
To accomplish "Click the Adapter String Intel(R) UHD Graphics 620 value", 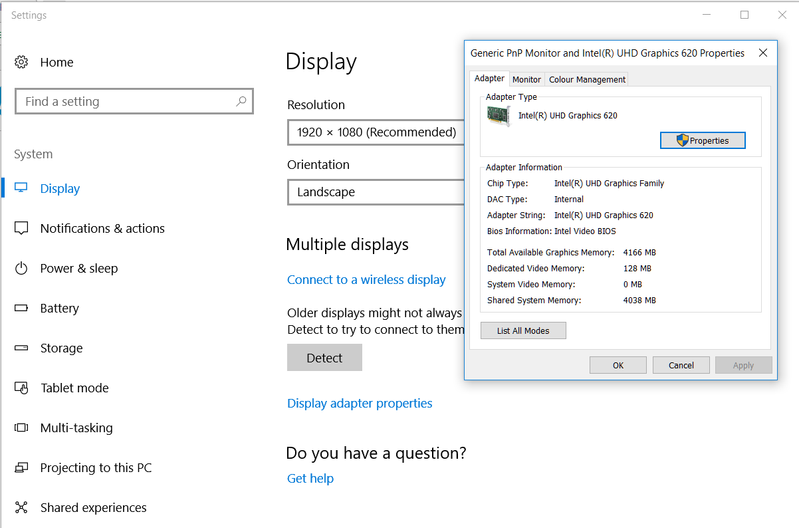I will click(604, 215).
